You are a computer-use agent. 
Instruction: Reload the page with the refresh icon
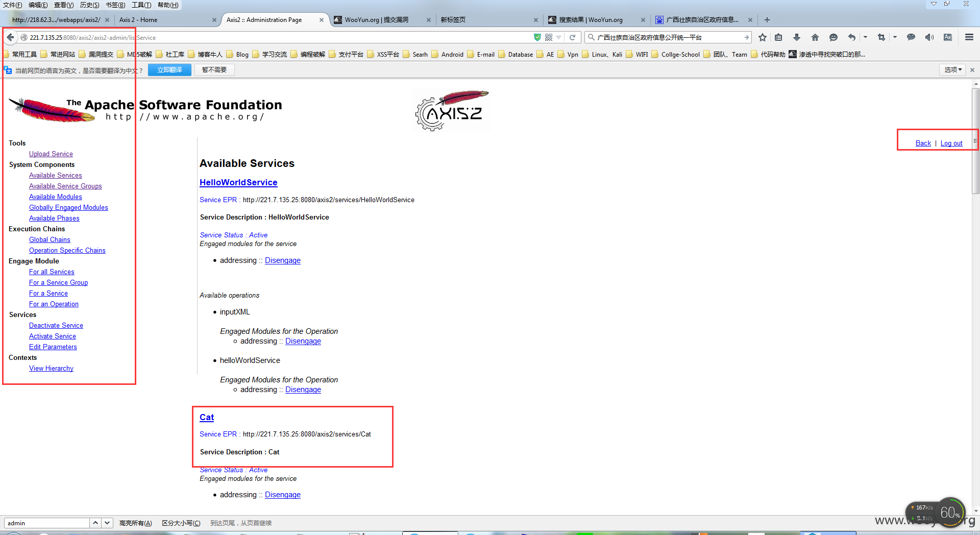coord(572,37)
